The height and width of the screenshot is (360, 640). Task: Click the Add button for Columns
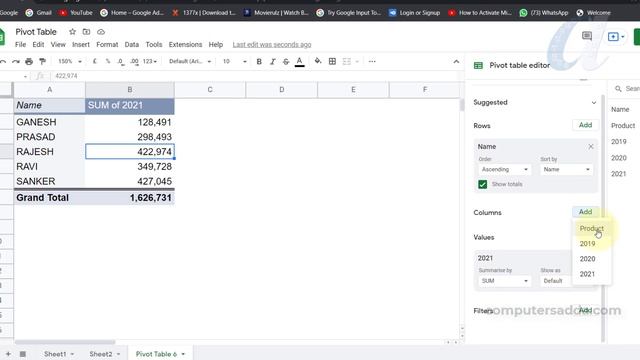click(585, 212)
